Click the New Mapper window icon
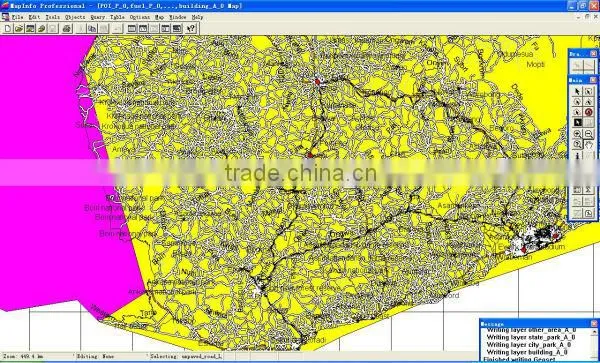 pos(143,28)
